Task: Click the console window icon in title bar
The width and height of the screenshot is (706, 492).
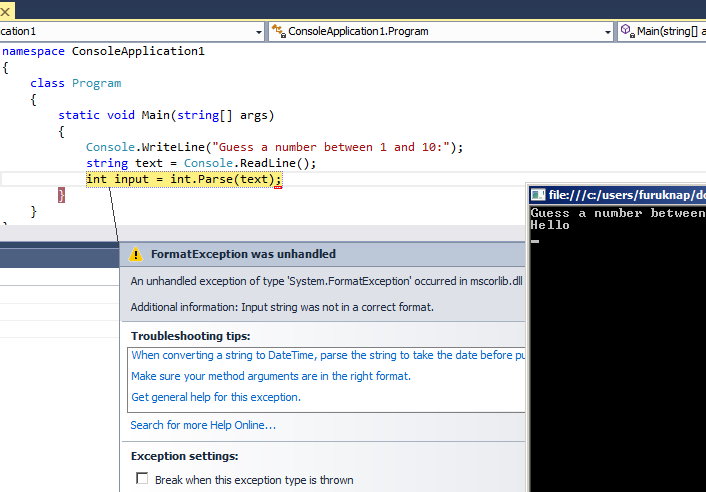Action: tap(538, 195)
